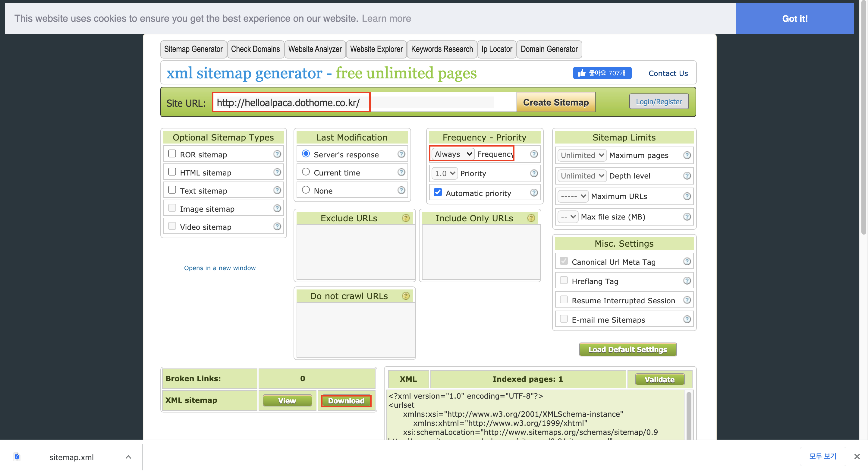Click help icon next to Maximum pages
The image size is (868, 474).
(x=687, y=155)
